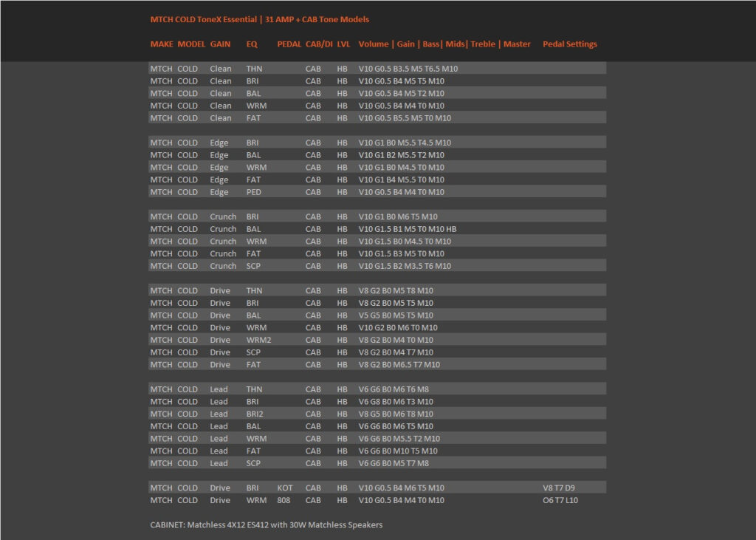Click the EQ column header
Viewport: 756px width, 540px height.
(x=252, y=44)
